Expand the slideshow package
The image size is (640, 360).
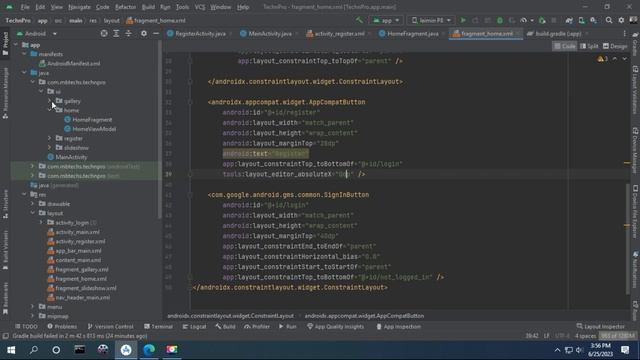click(x=50, y=148)
